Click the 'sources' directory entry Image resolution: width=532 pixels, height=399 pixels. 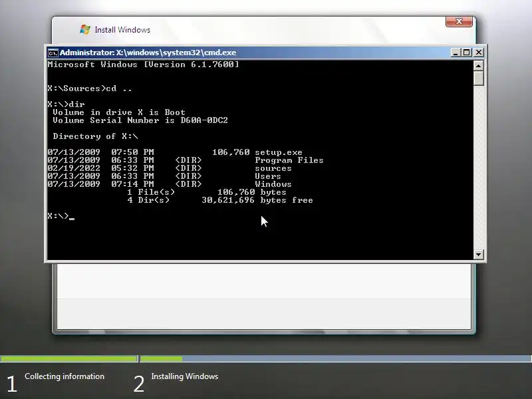click(x=273, y=168)
